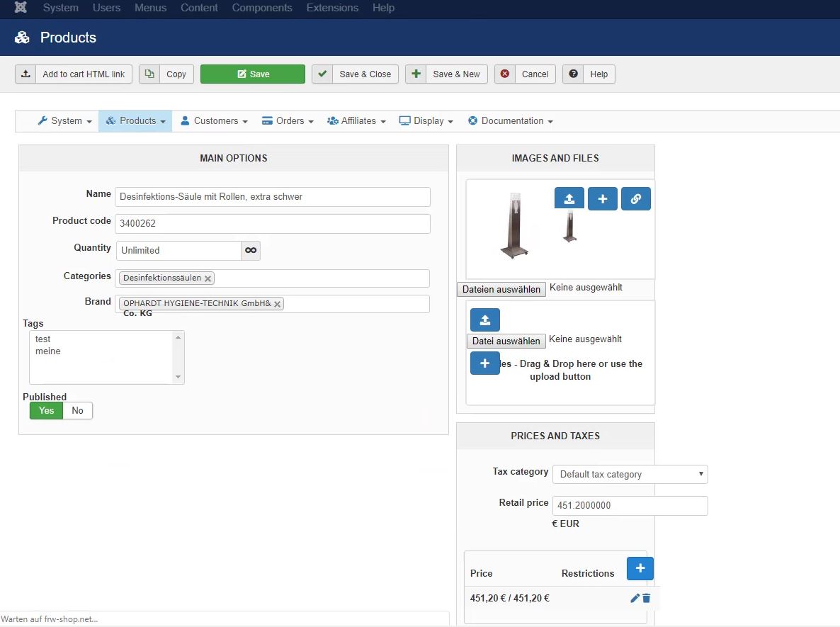
Task: Set Published to Yes
Action: [x=46, y=410]
